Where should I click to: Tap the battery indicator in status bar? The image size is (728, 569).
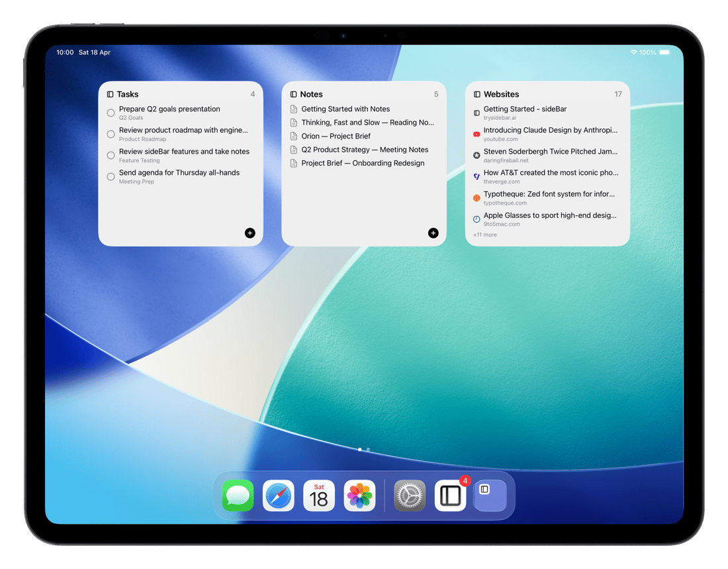pyautogui.click(x=665, y=52)
